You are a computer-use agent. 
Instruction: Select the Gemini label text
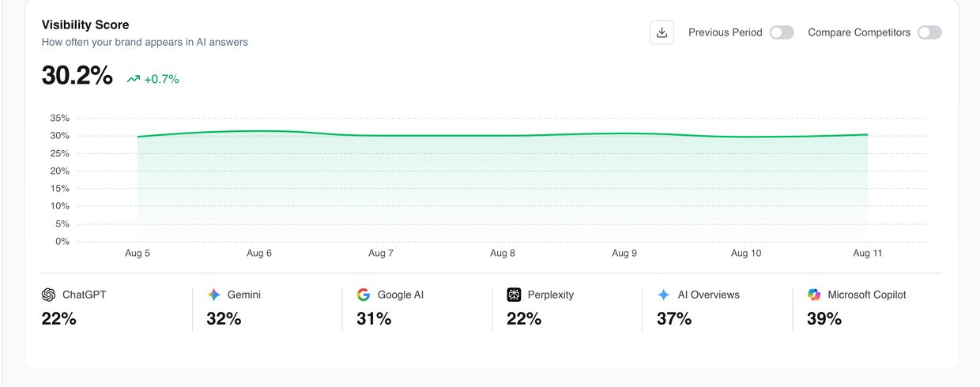(x=244, y=295)
